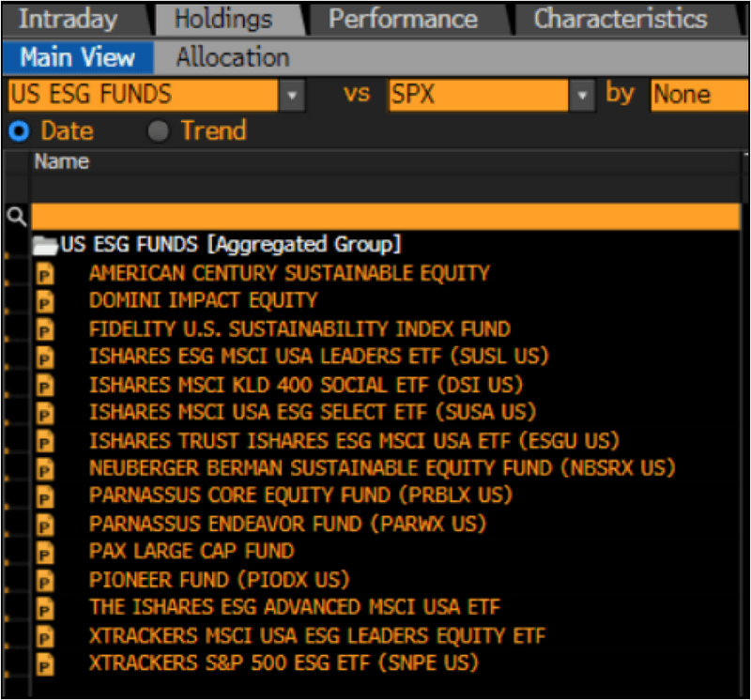Select portfolio icon for Xtrackers S&P 500 ESG
The image size is (751, 700).
pos(44,664)
